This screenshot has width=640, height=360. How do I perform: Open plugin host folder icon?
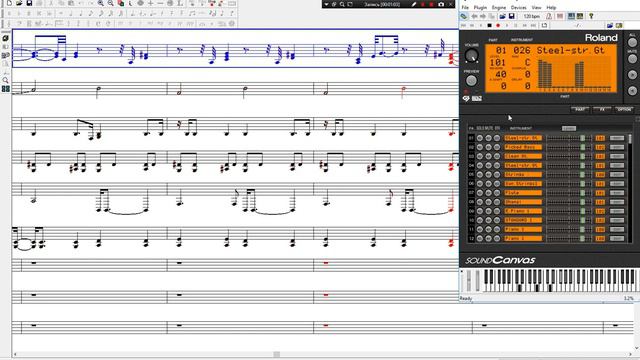click(x=502, y=16)
